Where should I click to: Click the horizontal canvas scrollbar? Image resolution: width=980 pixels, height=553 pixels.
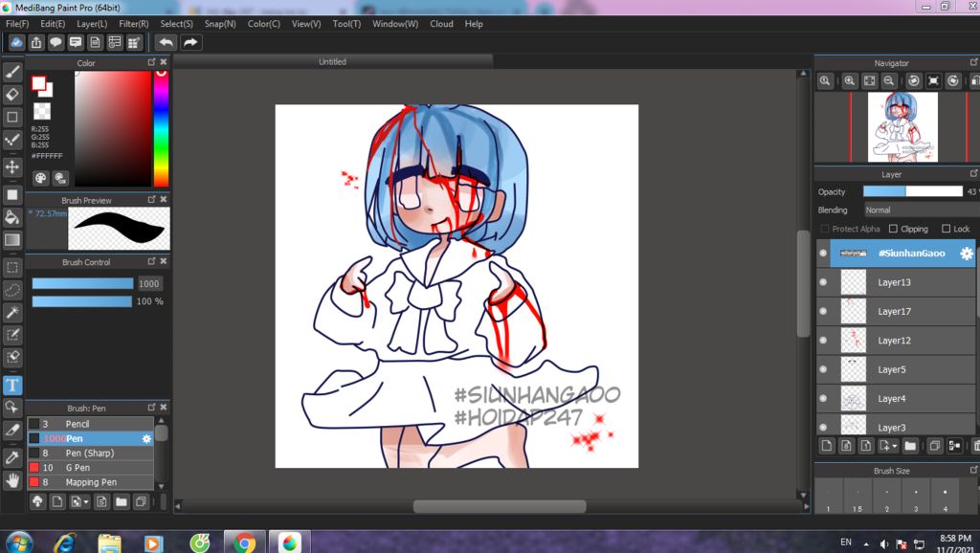click(x=500, y=506)
